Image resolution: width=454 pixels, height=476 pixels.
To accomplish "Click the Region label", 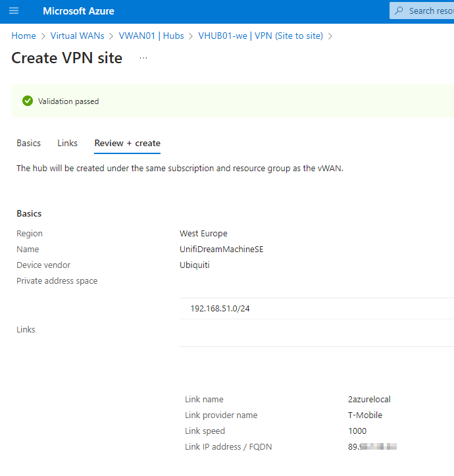I will (x=30, y=234).
